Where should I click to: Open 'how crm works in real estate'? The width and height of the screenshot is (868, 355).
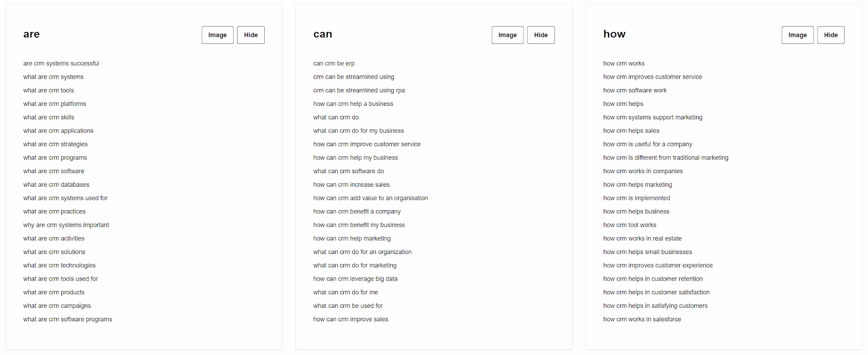[x=642, y=238]
